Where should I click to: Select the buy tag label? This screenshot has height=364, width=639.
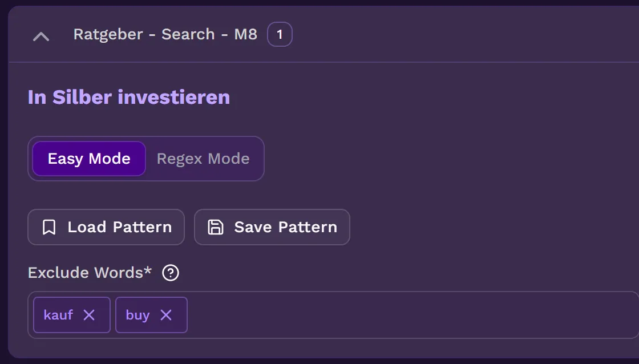tap(137, 315)
